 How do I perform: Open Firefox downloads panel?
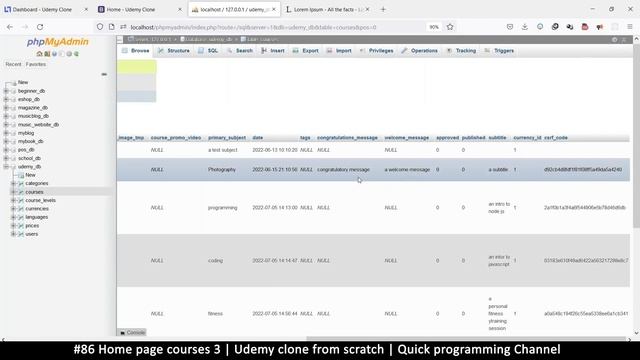(524, 27)
